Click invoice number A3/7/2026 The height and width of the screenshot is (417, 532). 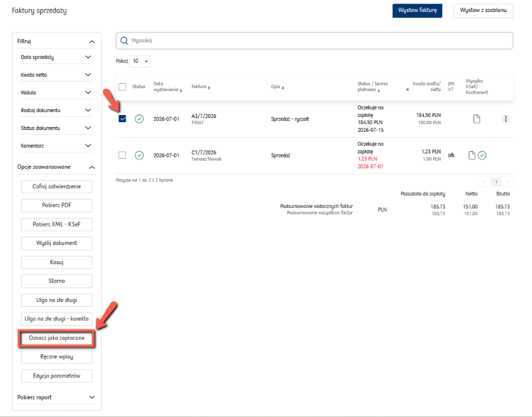(x=203, y=116)
